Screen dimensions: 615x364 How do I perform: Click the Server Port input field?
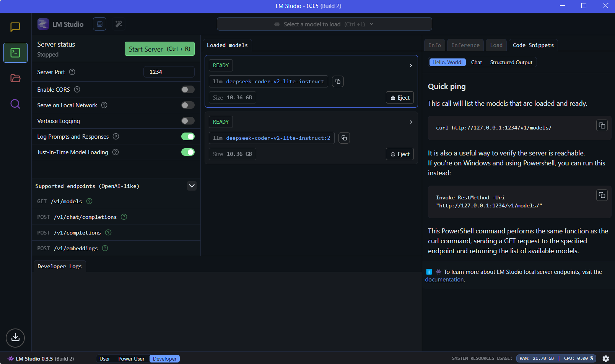point(169,72)
